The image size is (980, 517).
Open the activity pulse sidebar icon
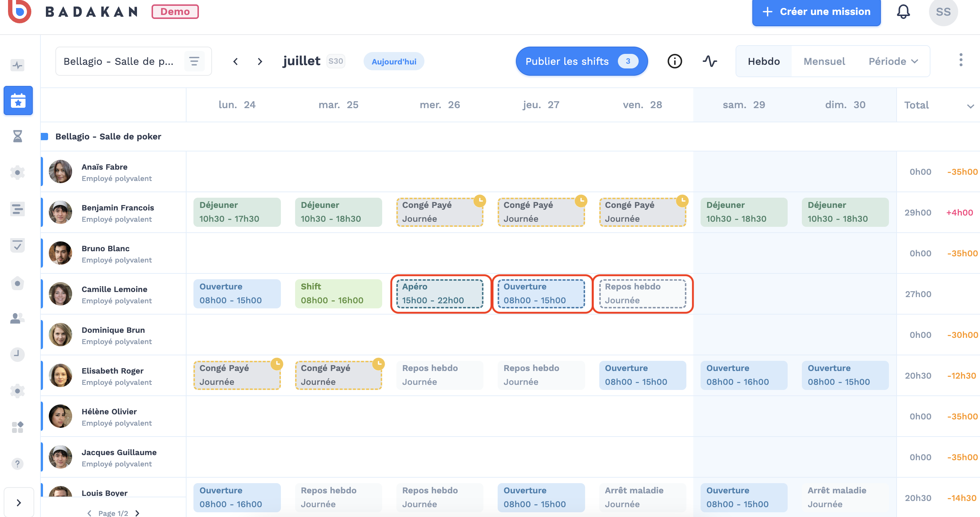coord(17,65)
